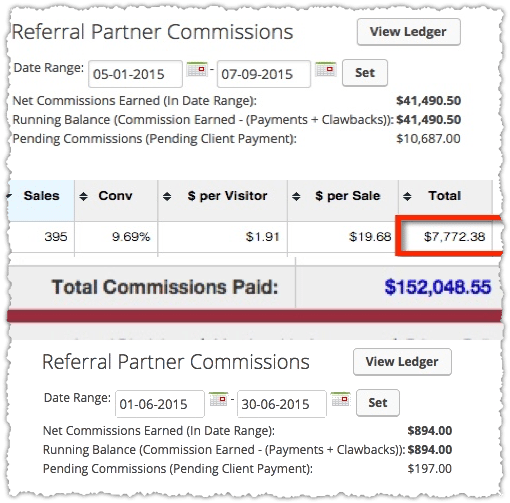Focus the 30-06-2015 date field
510x503 pixels.
click(282, 404)
